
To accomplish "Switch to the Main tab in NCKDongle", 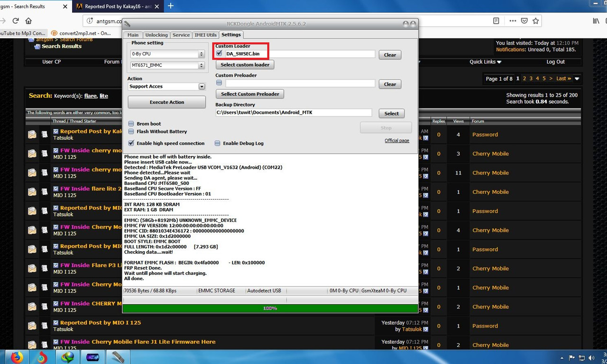I will [133, 35].
